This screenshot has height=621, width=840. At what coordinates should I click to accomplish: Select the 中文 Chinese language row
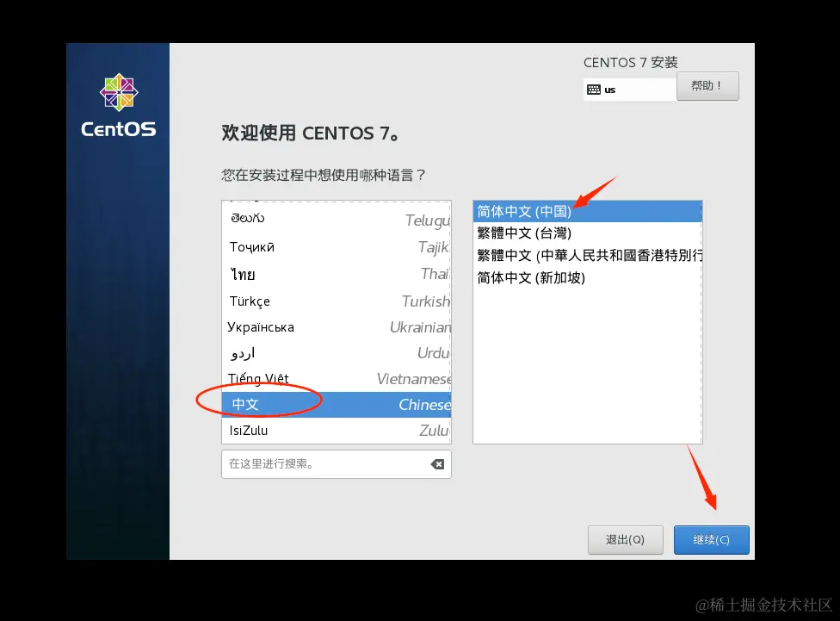[x=337, y=404]
